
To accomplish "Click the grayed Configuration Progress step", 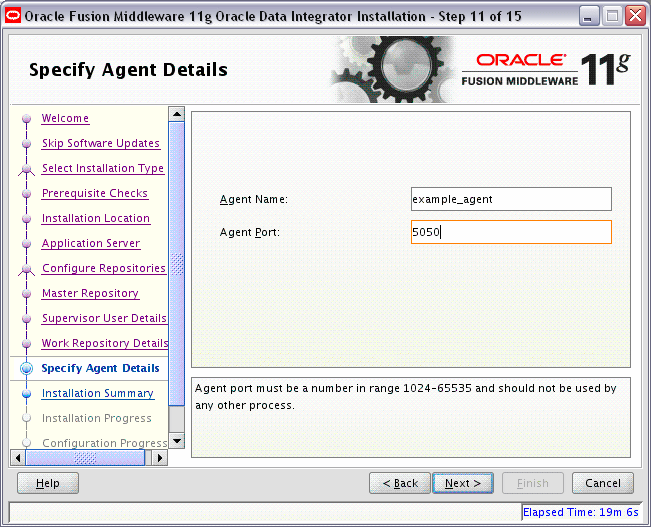I will click(105, 443).
